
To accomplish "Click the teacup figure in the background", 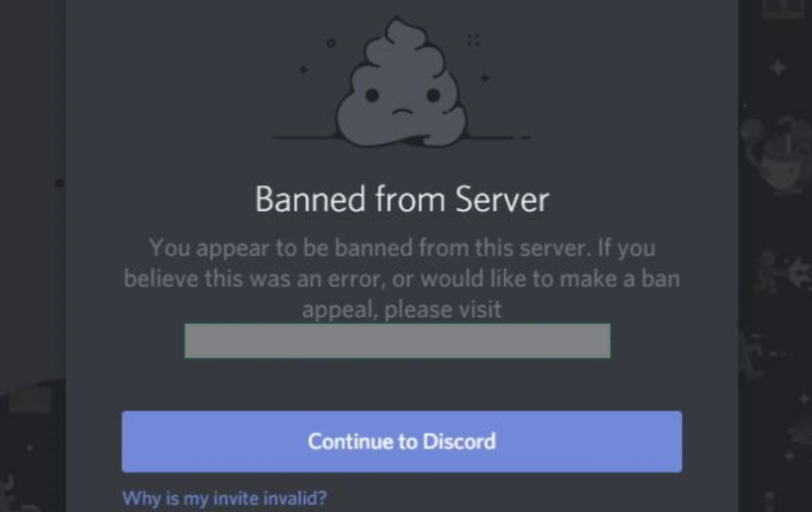I will click(775, 155).
